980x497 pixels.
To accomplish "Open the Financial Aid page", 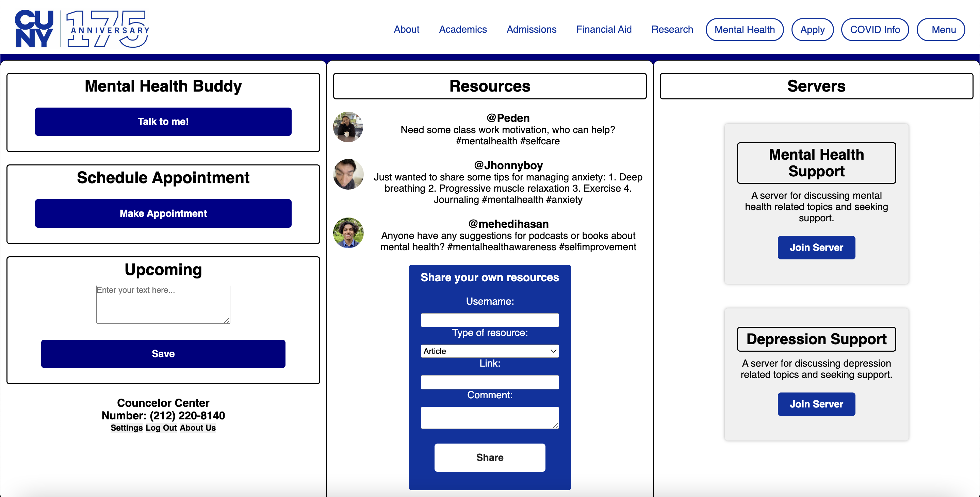I will (604, 29).
